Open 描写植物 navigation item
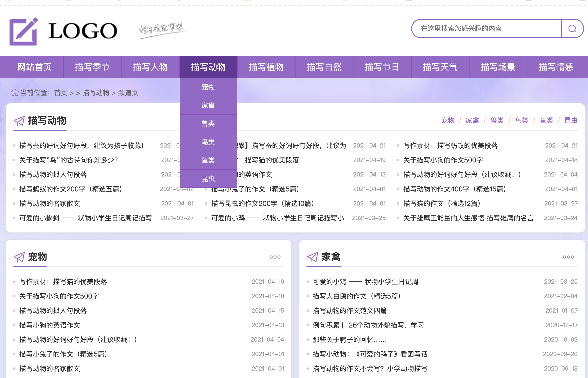Viewport: 588px width, 378px height. tap(266, 67)
